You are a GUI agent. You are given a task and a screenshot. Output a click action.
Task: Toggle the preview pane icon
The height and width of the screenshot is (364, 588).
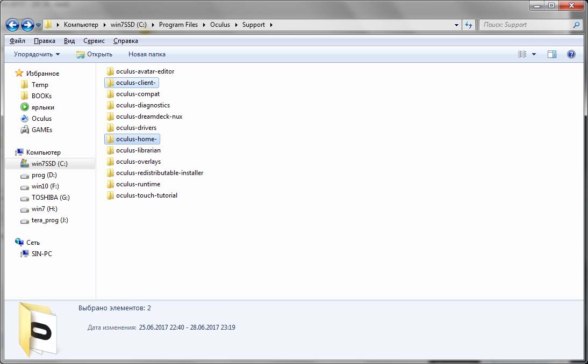552,54
